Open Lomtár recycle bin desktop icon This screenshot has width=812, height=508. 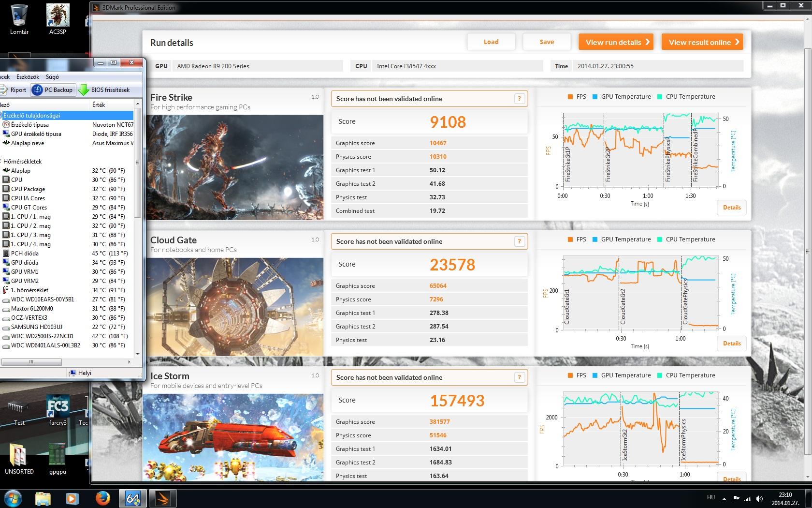19,19
